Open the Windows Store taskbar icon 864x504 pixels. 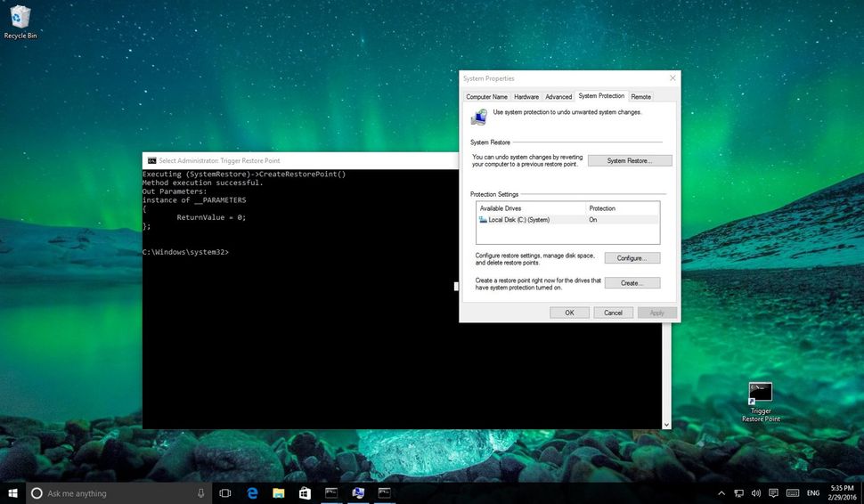point(305,493)
